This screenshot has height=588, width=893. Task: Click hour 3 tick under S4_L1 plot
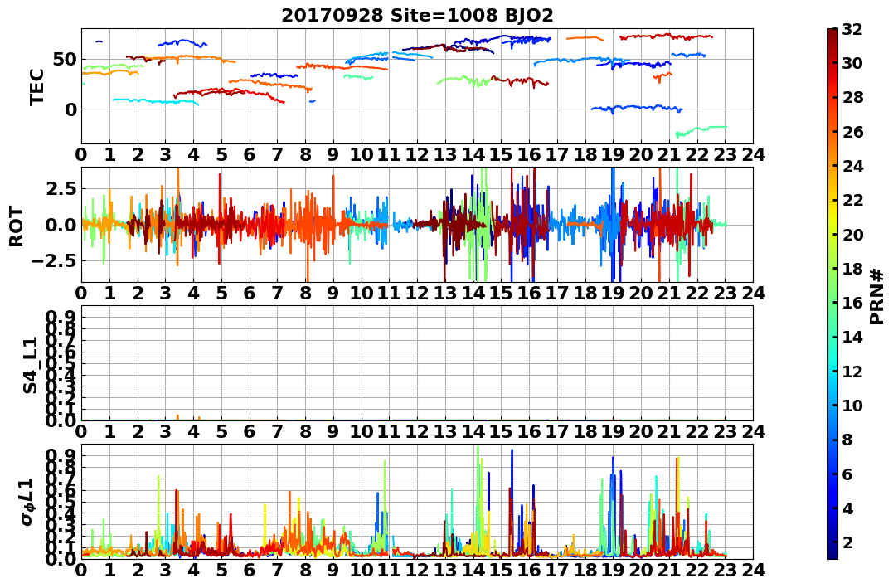tap(166, 431)
